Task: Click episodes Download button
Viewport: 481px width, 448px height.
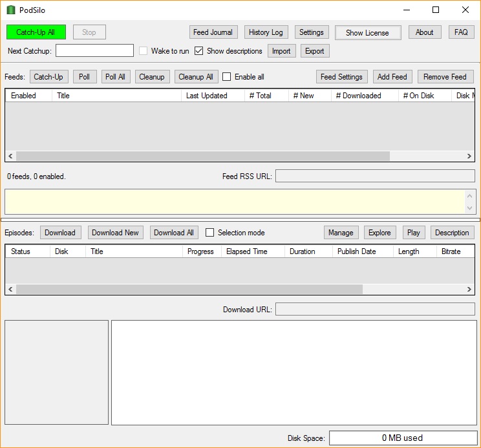Action: 60,233
